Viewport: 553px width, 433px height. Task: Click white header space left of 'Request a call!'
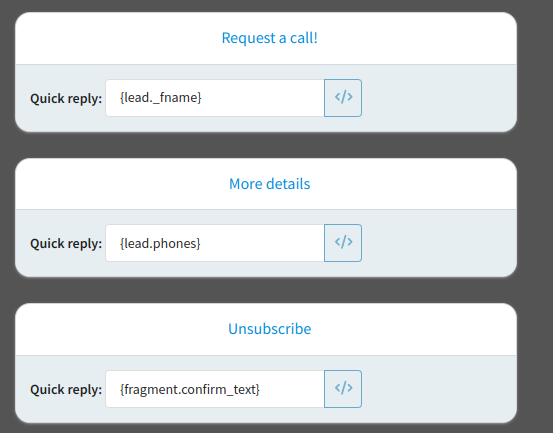118,38
